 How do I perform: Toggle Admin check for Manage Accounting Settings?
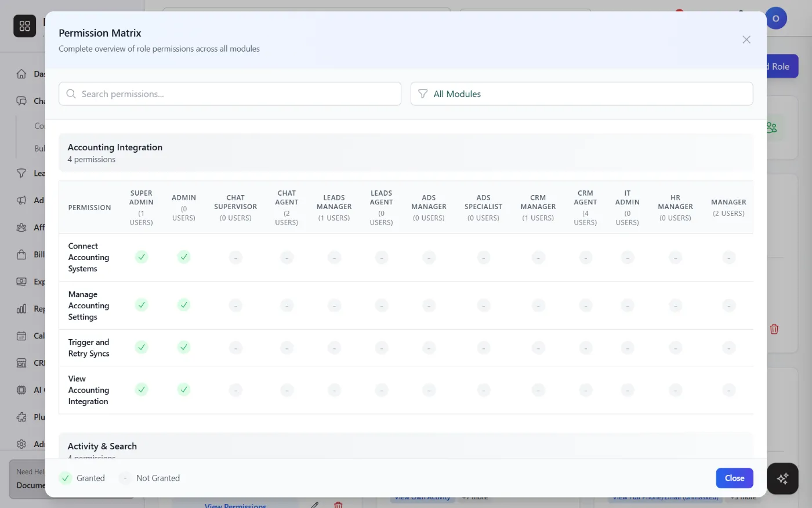[x=184, y=305]
